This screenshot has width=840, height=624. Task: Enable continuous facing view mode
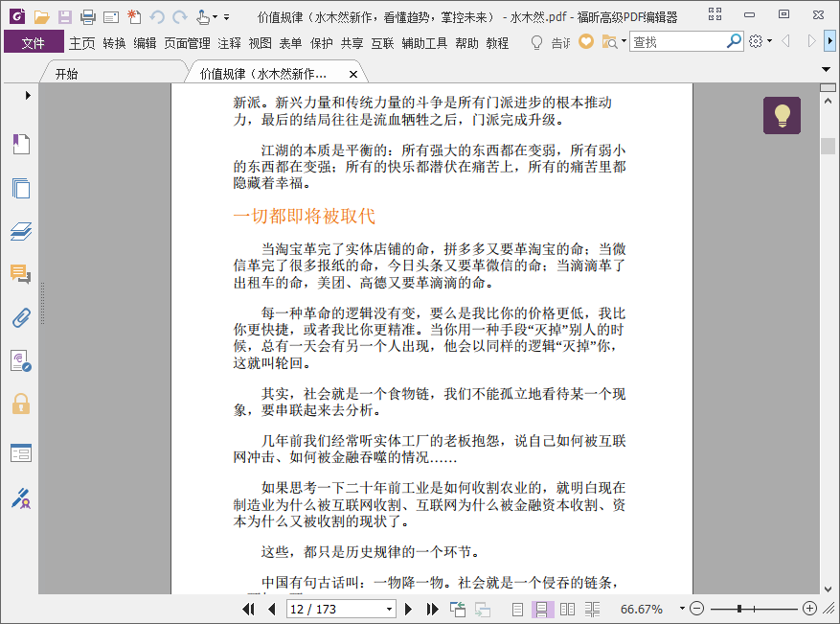pos(593,609)
